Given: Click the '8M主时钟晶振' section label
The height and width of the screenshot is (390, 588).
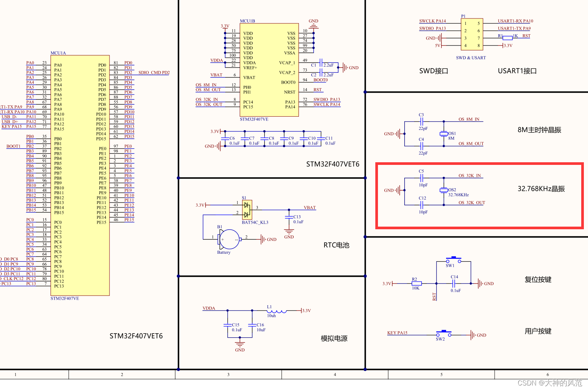Looking at the screenshot, I should click(x=539, y=130).
